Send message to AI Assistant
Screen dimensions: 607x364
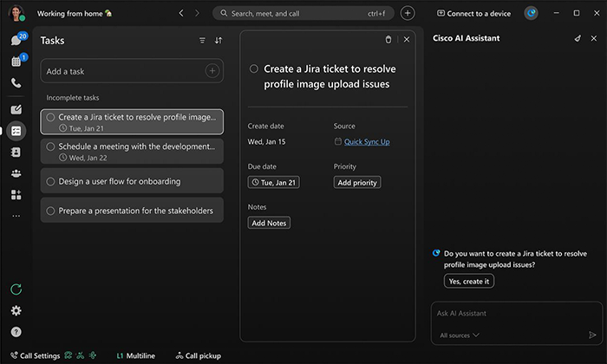pyautogui.click(x=592, y=335)
